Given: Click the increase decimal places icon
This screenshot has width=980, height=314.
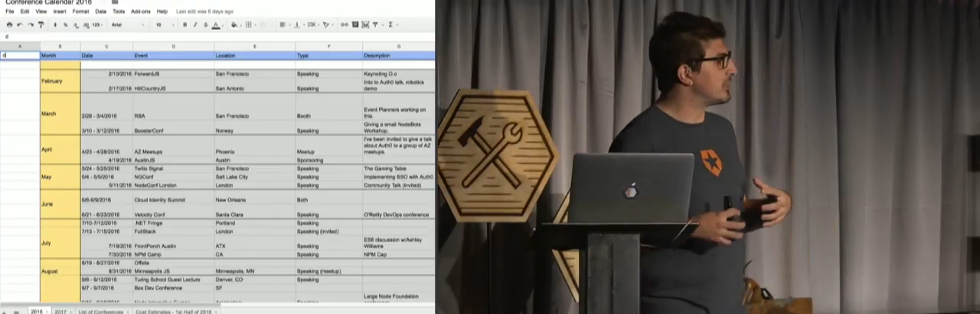Looking at the screenshot, I should [85, 25].
